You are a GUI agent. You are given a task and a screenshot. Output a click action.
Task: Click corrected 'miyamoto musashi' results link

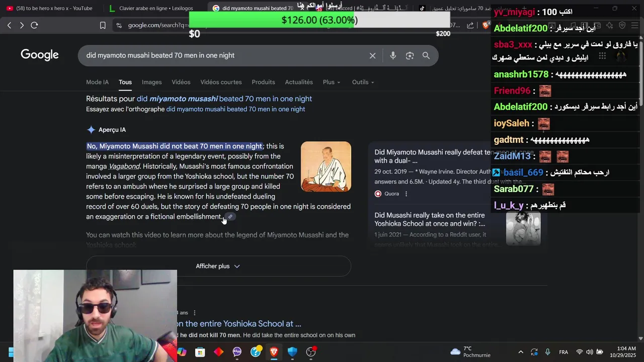click(x=224, y=99)
